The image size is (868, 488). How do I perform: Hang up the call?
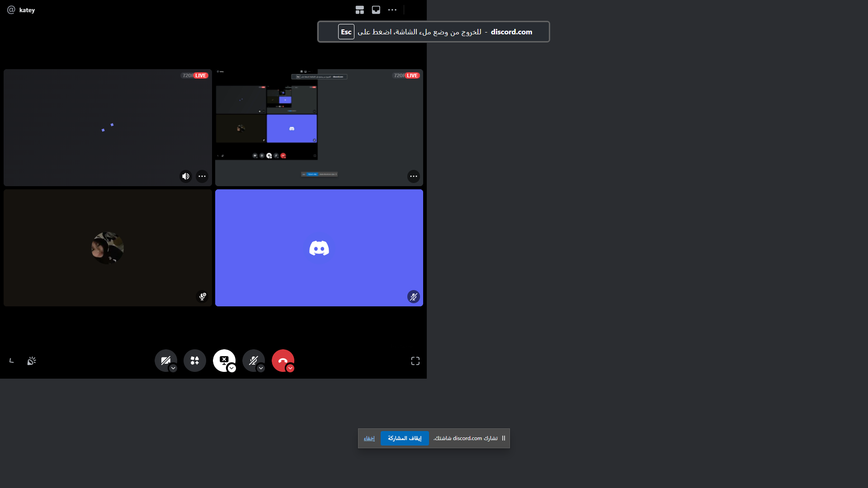click(x=283, y=361)
